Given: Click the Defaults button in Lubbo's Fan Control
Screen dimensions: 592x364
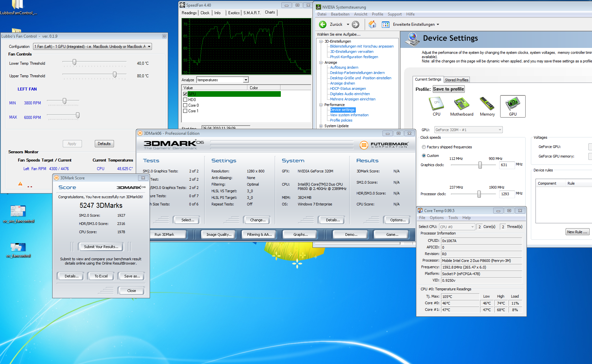Looking at the screenshot, I should [x=104, y=144].
